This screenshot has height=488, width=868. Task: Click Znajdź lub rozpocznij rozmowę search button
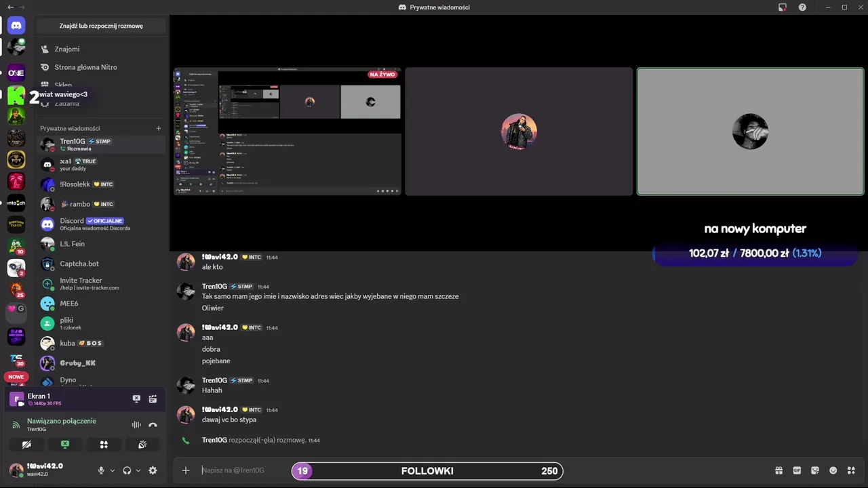101,26
